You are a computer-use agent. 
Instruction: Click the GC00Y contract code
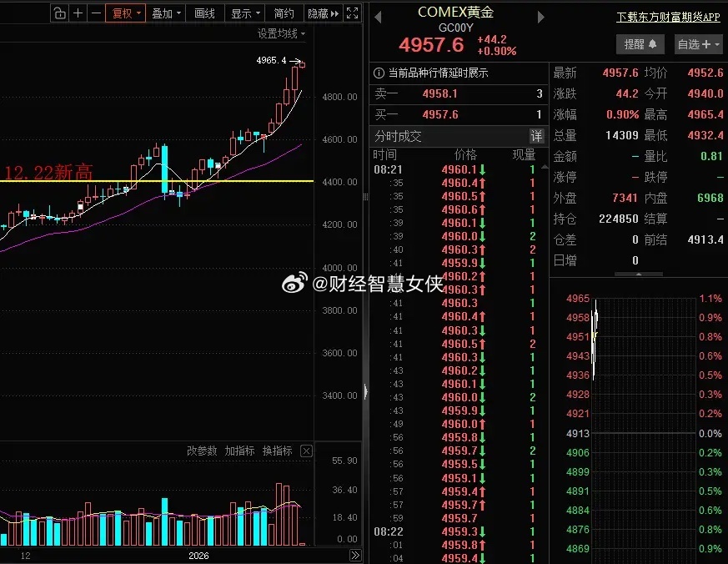(455, 28)
